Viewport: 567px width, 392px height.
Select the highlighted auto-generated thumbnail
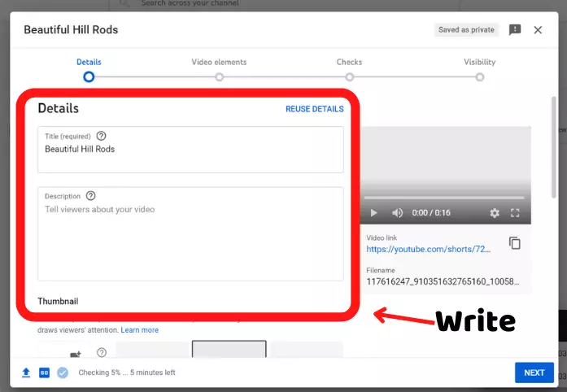tap(229, 349)
